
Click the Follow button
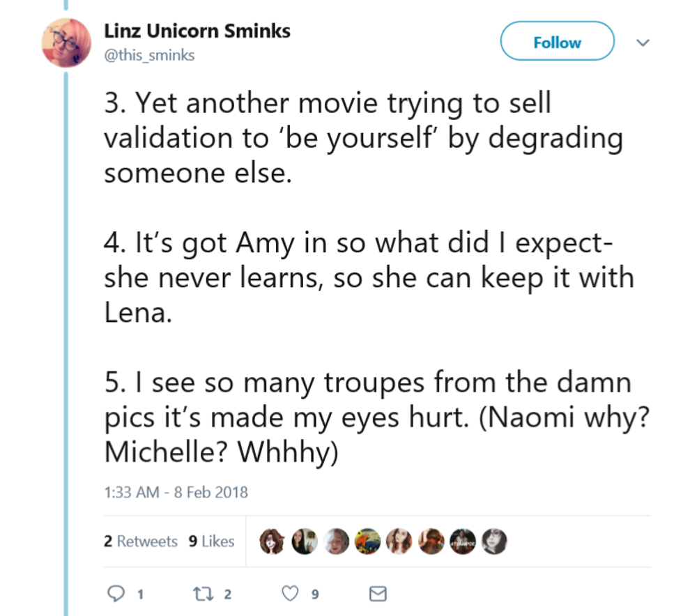click(557, 41)
